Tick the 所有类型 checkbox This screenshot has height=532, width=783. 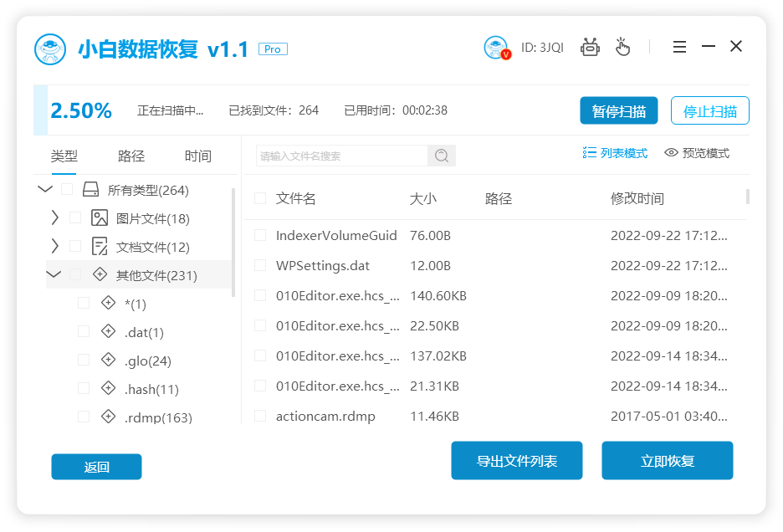68,190
